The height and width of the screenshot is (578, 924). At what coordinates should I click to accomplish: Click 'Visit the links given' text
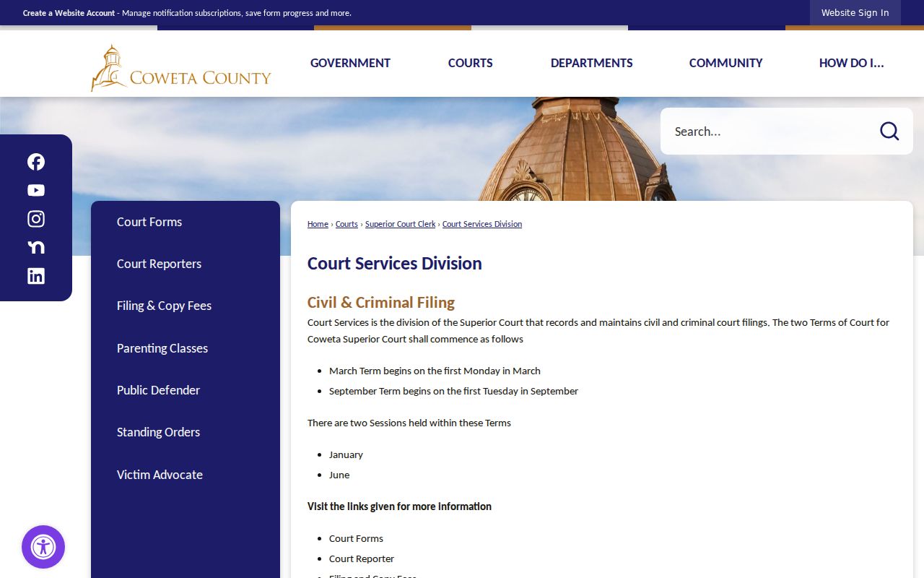(x=399, y=506)
